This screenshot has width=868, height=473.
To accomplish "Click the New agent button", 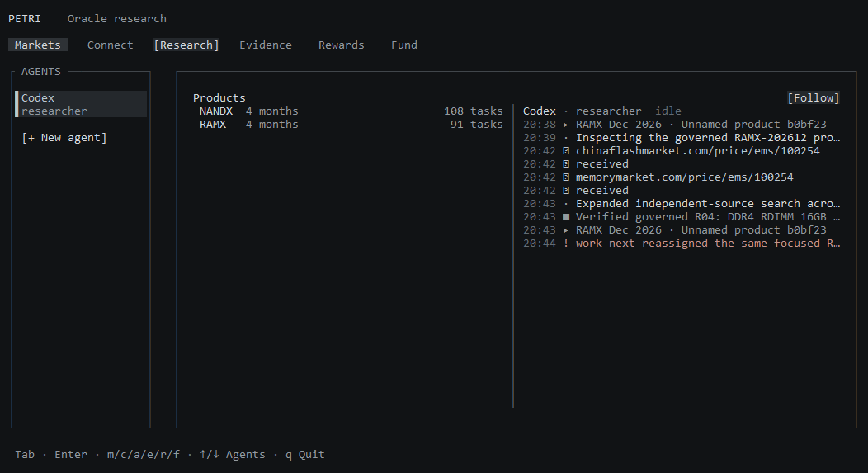I will coord(64,137).
